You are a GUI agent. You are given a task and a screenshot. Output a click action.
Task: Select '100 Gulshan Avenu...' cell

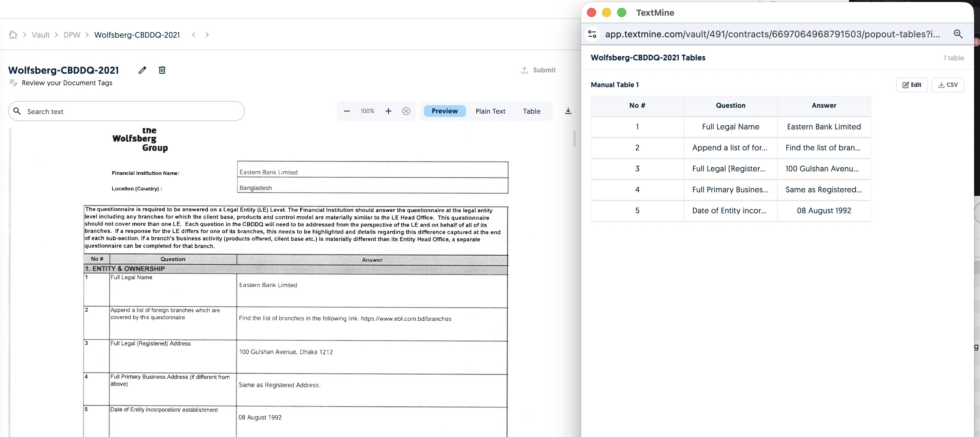coord(824,168)
